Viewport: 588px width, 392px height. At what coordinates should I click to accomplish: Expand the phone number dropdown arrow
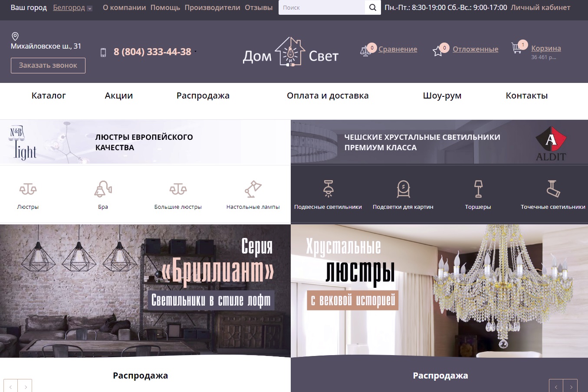pos(195,52)
